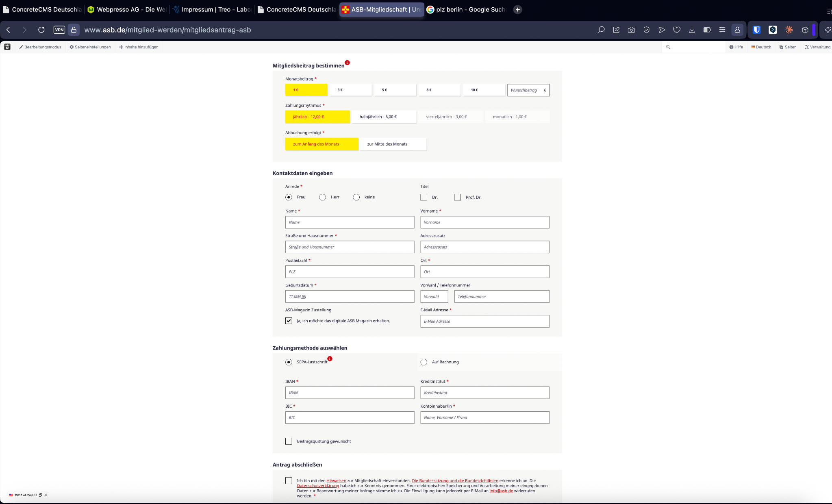Switch to plz berlin Google tab

[x=467, y=9]
